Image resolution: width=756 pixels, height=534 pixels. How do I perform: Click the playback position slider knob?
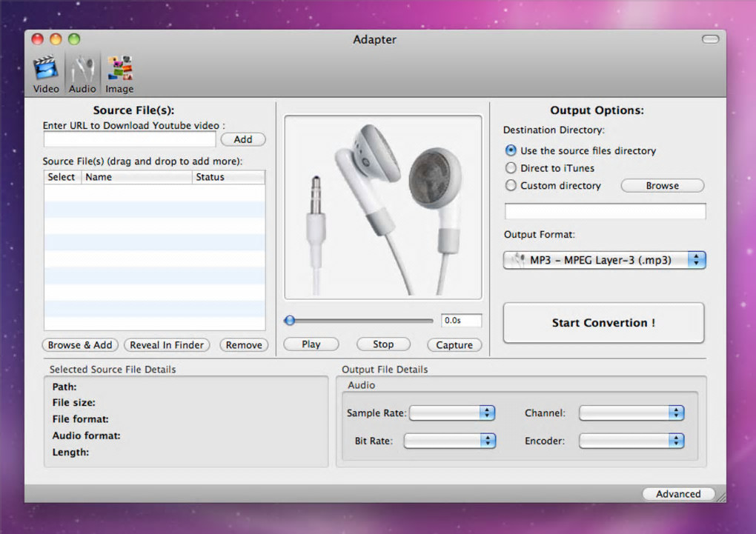pos(290,320)
